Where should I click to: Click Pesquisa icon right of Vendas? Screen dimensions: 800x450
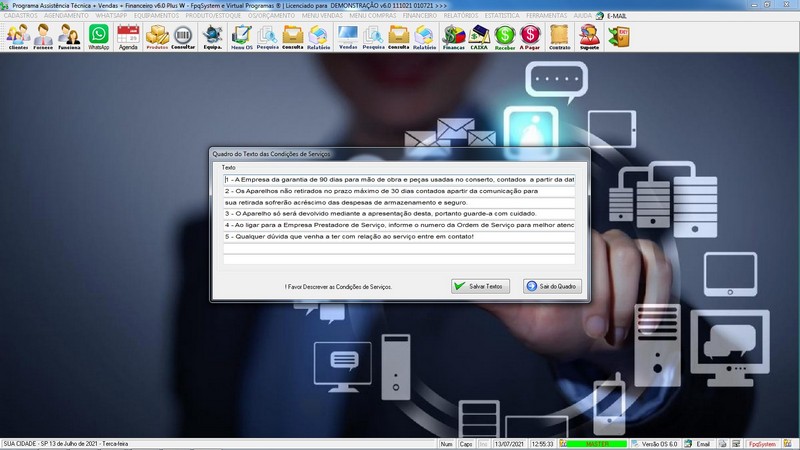pyautogui.click(x=373, y=37)
